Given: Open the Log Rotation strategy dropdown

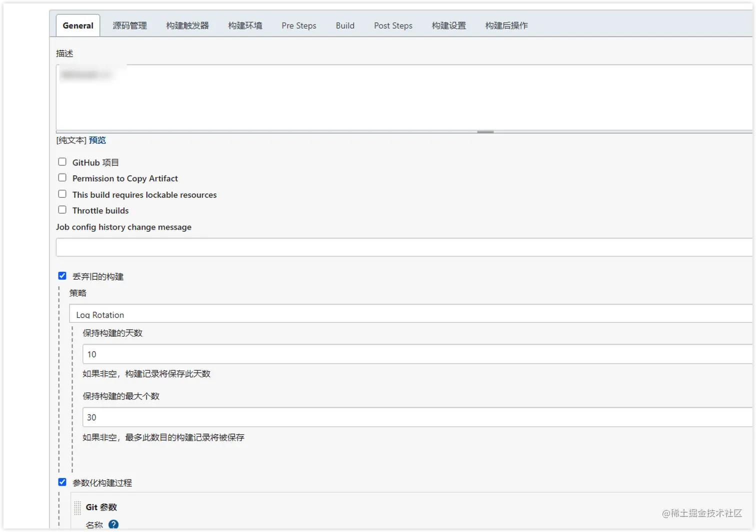Looking at the screenshot, I should (x=410, y=314).
